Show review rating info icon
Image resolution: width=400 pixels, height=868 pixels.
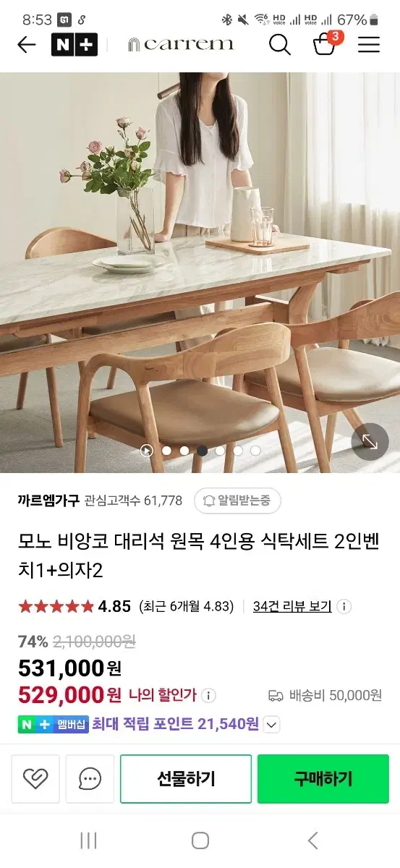point(344,607)
